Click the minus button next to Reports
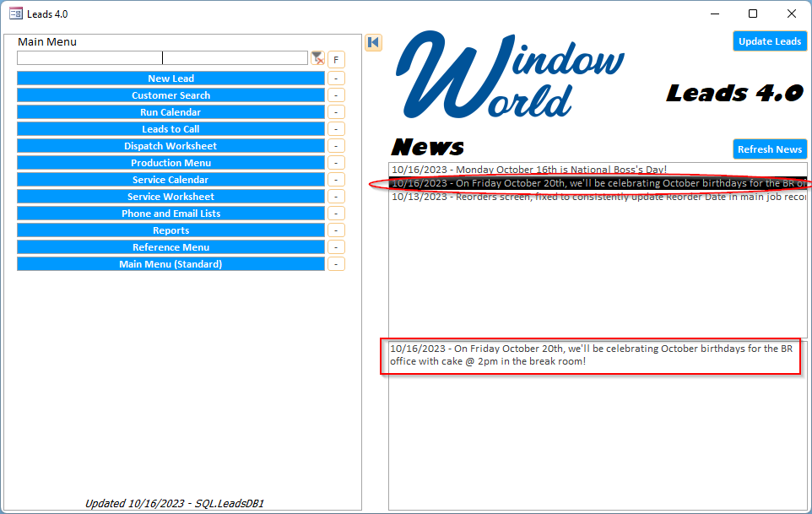Screen dimensions: 812x514 (x=336, y=230)
